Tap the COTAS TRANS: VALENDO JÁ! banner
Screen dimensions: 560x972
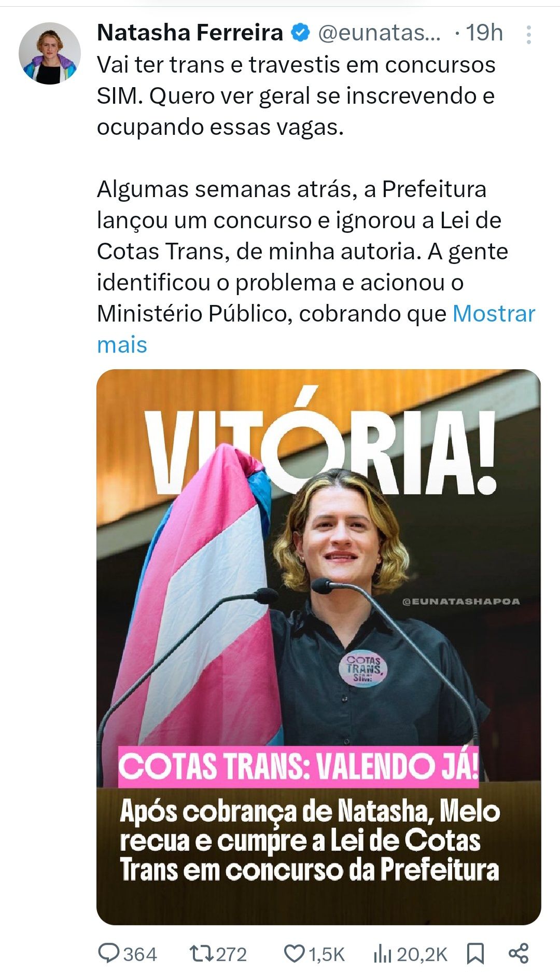click(299, 767)
